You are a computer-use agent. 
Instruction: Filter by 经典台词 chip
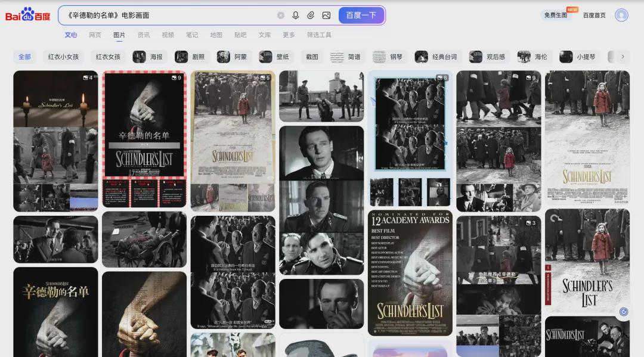pos(438,57)
